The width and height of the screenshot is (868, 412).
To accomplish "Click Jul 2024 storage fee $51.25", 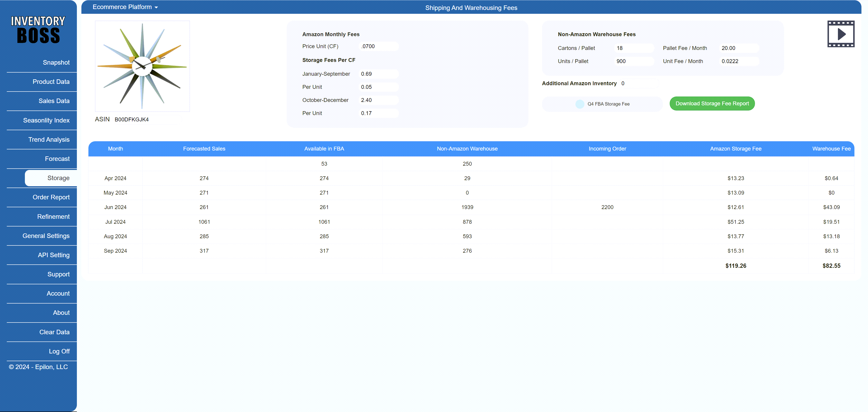I will (x=736, y=222).
